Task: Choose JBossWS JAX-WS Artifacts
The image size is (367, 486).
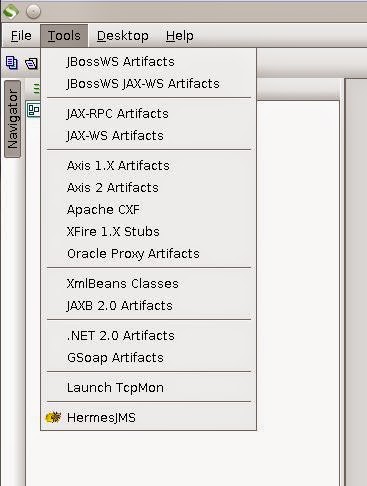Action: [148, 84]
